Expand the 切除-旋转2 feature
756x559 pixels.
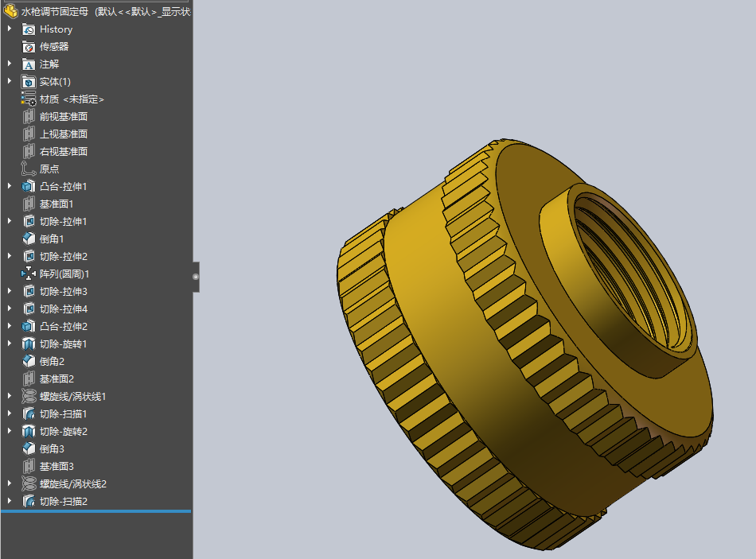[x=10, y=431]
